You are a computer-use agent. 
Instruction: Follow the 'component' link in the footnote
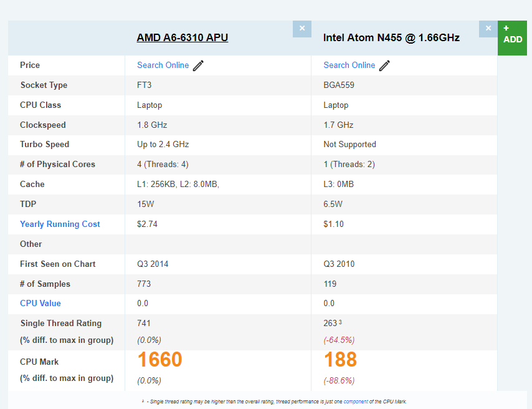pyautogui.click(x=356, y=402)
